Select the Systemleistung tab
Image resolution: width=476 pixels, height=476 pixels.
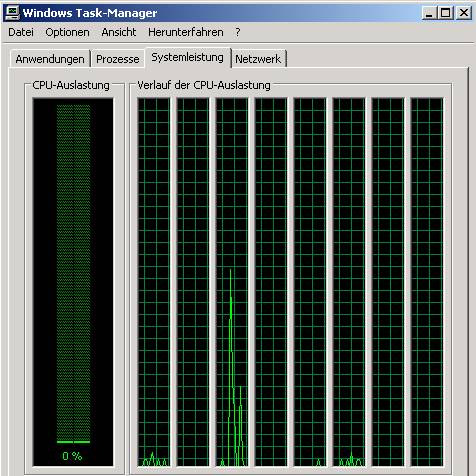point(187,57)
